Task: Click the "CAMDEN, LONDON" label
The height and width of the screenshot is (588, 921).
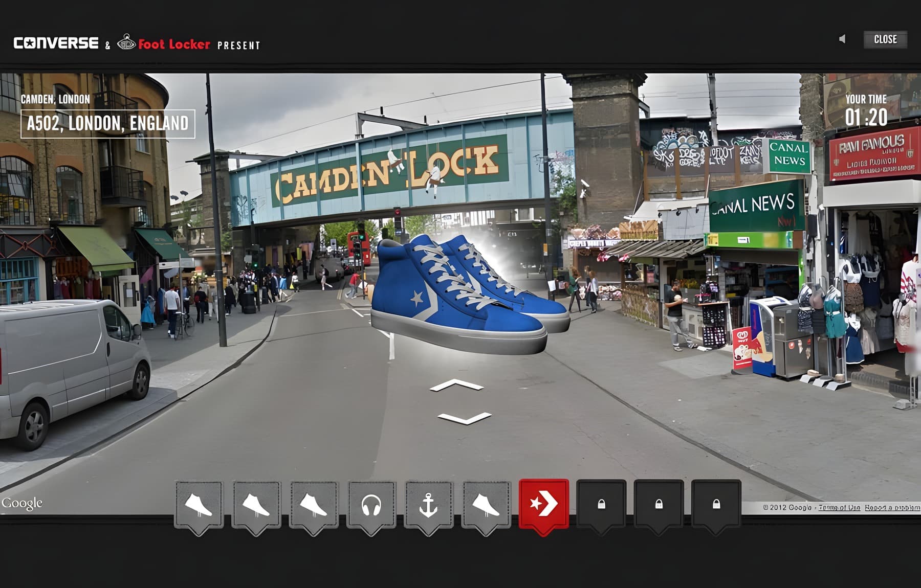Action: [55, 99]
